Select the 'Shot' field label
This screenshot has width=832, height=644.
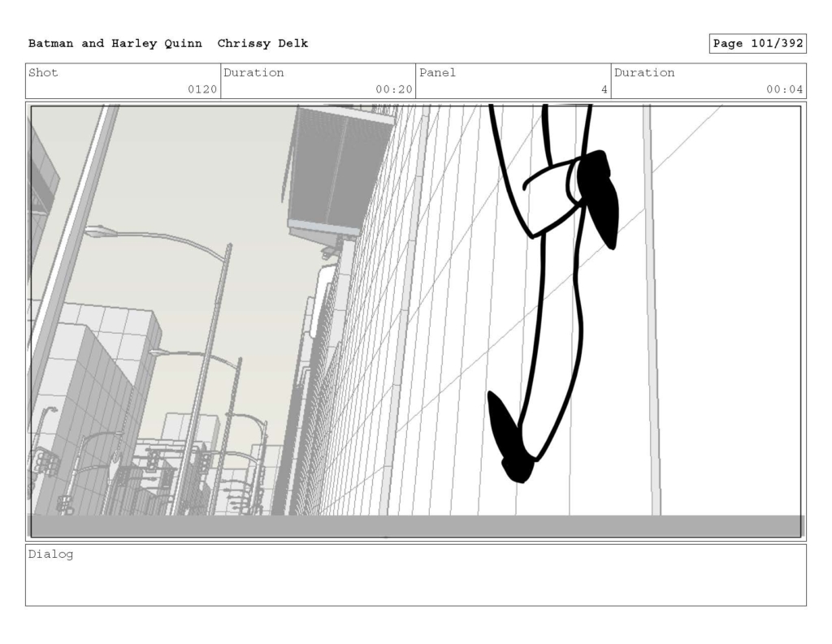43,72
